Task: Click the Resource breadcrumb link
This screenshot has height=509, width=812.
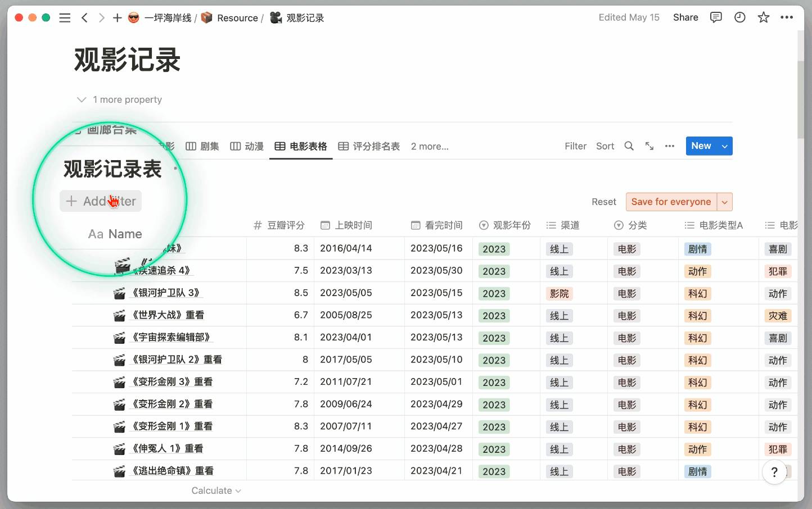Action: [x=229, y=18]
